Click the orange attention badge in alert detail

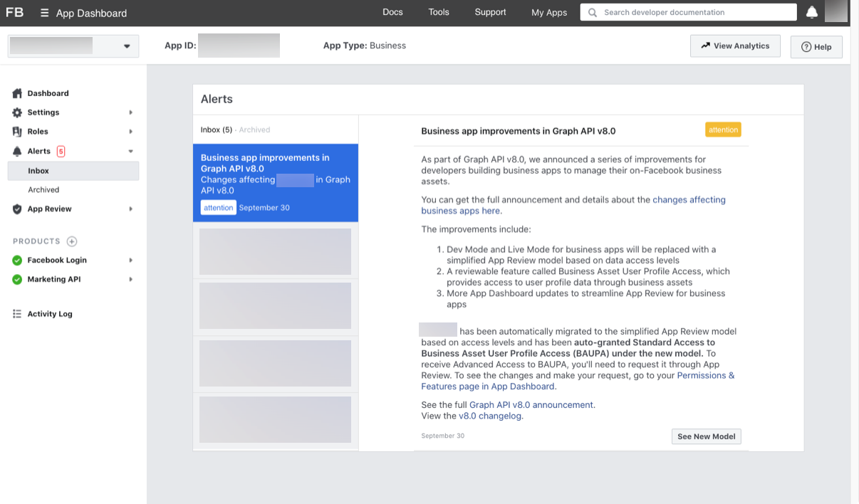click(x=723, y=130)
